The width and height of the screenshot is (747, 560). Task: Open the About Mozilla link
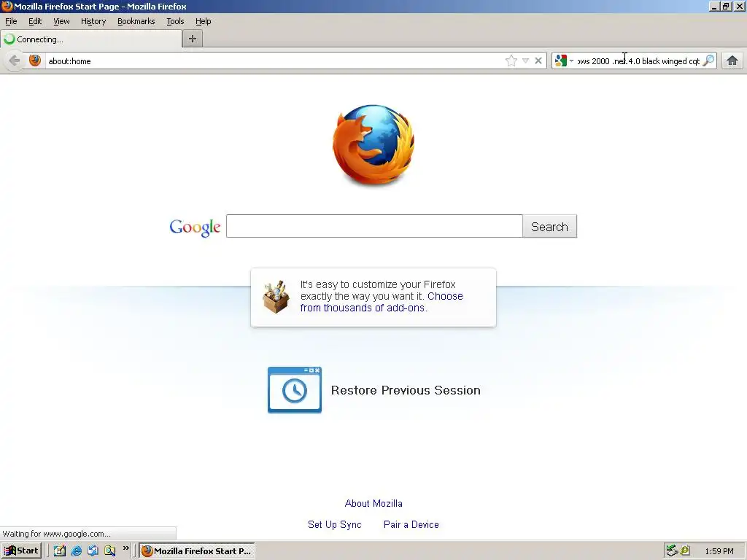click(373, 503)
